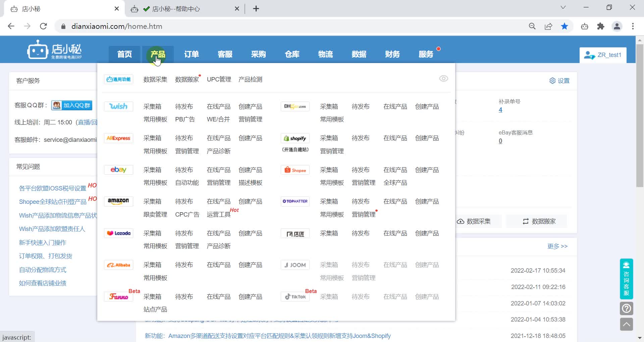Click the Wish platform logo
Screen dimensions: 644x342
tap(118, 106)
